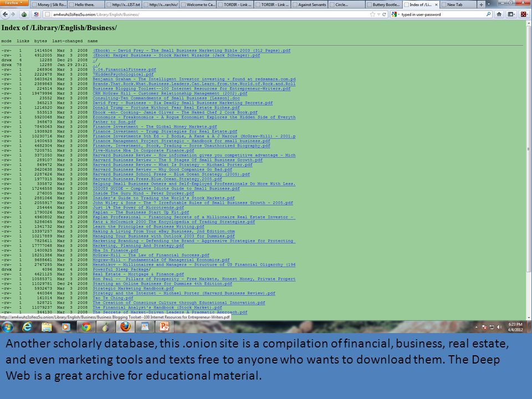
Task: Switch to the Welcome to Ca... tab
Action: tap(198, 5)
